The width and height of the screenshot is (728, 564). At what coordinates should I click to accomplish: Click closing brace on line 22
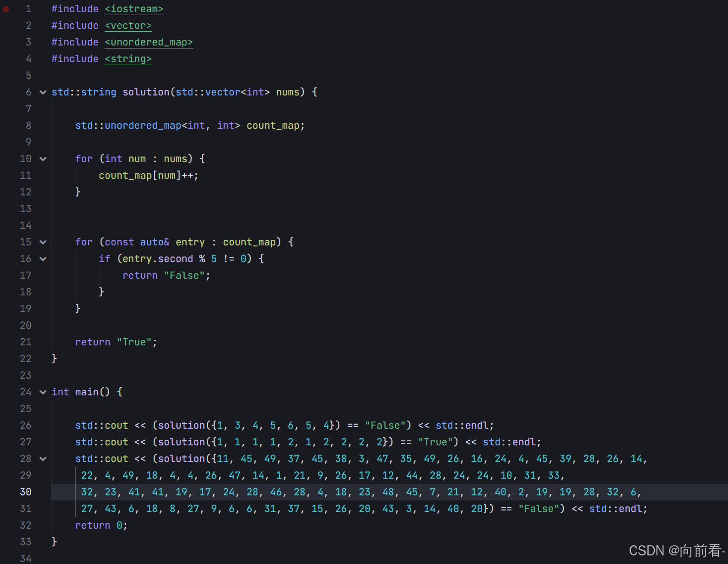tap(55, 359)
